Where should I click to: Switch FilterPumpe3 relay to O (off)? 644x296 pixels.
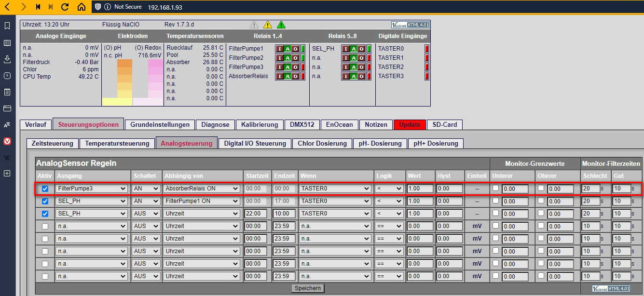tap(295, 67)
